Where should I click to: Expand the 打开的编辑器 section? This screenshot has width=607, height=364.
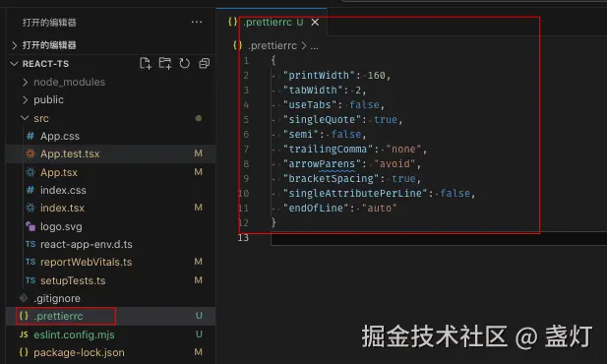click(111, 45)
